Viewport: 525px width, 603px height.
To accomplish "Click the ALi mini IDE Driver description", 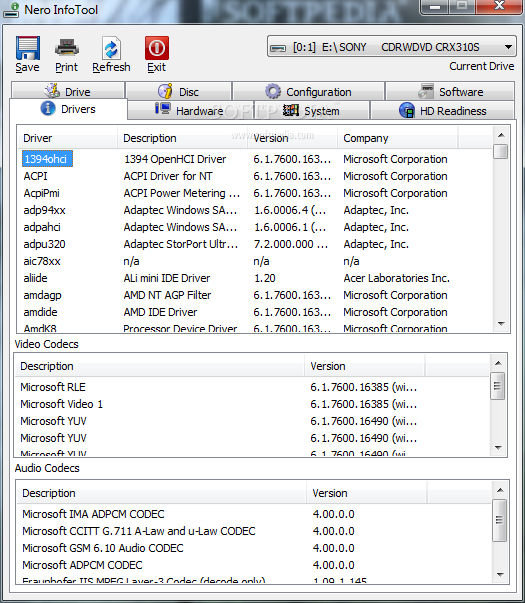I will [x=167, y=278].
